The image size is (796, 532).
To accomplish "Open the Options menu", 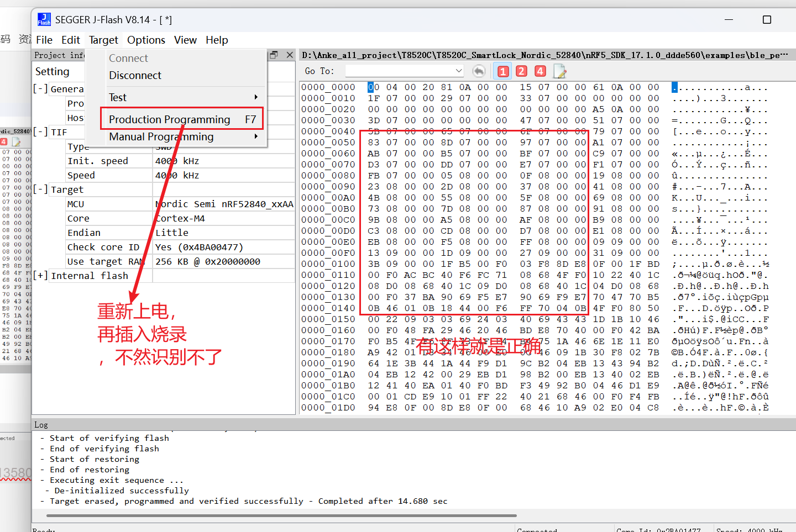I will click(x=146, y=40).
